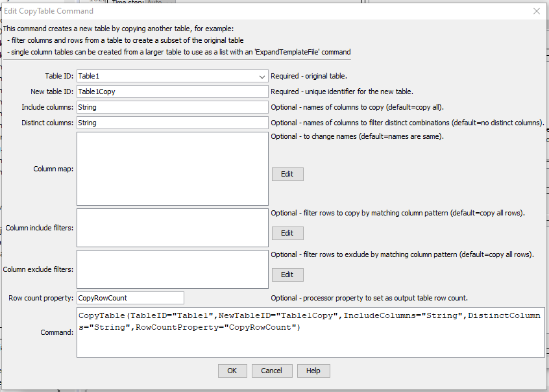This screenshot has height=392, width=549.
Task: Click the 'Column exclude filters:' label
Action: pyautogui.click(x=38, y=269)
